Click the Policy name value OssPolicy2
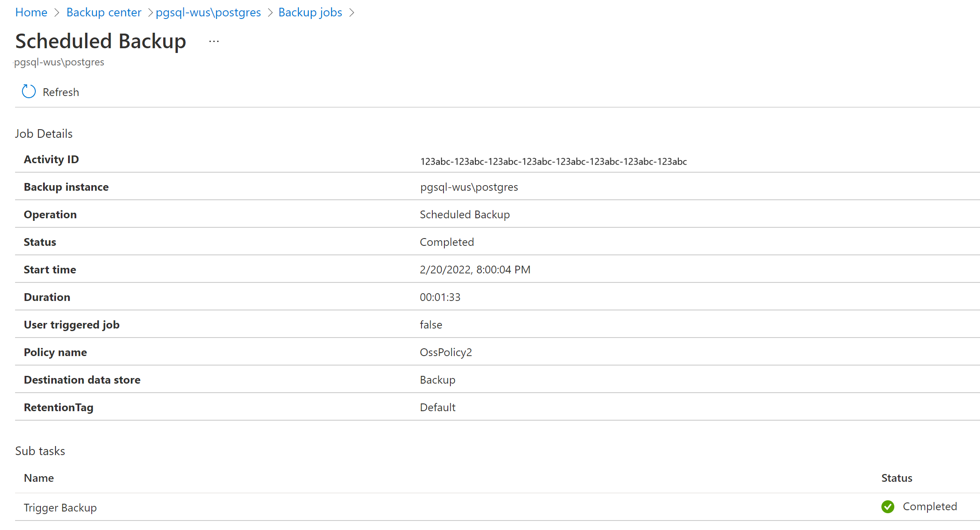This screenshot has width=980, height=530. [446, 352]
